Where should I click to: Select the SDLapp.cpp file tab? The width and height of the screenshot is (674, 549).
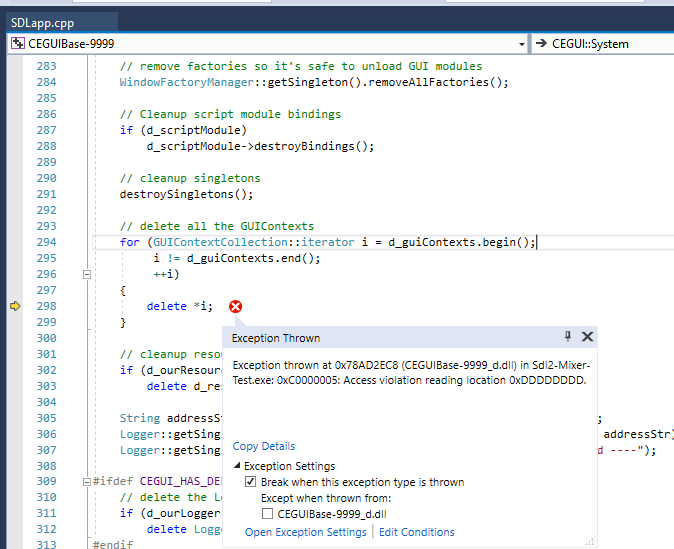pos(41,20)
